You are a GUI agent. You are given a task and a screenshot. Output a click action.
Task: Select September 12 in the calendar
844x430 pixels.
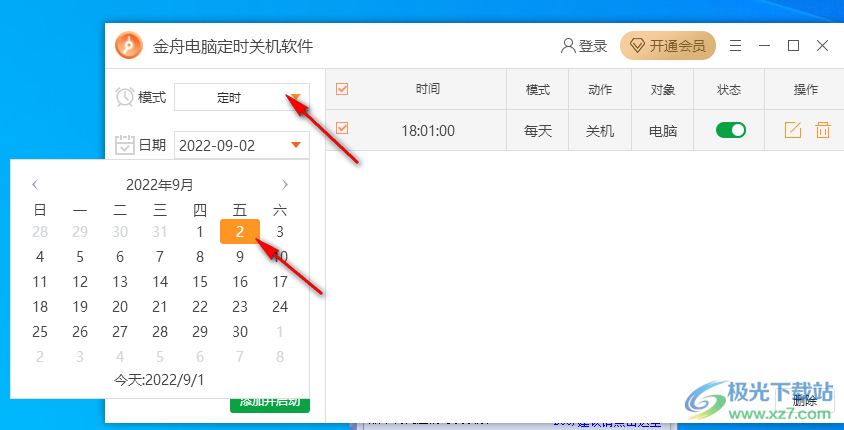point(80,281)
